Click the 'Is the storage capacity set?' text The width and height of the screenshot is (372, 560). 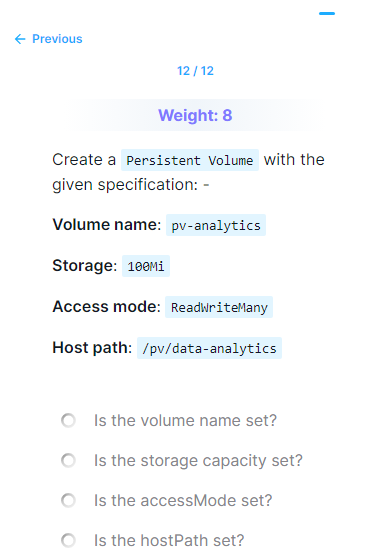[198, 461]
